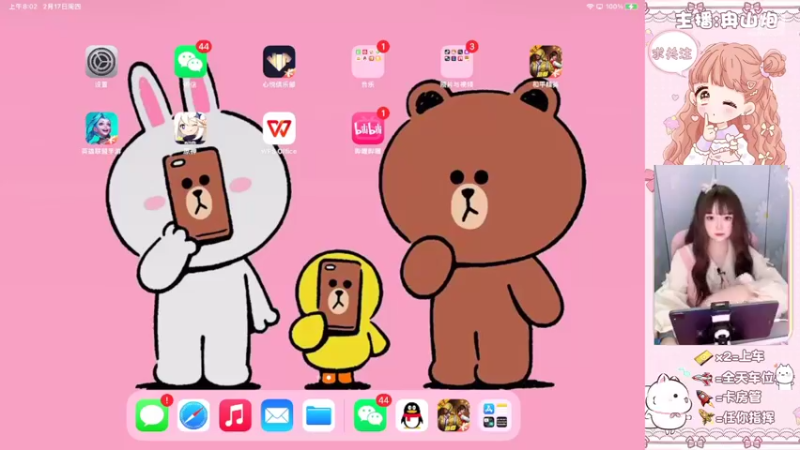The image size is (800, 450).
Task: Tap the battery indicator in the status bar
Action: [632, 7]
